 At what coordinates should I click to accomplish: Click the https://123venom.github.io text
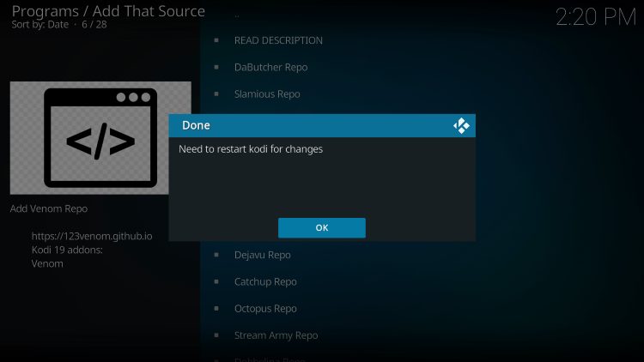tap(92, 236)
